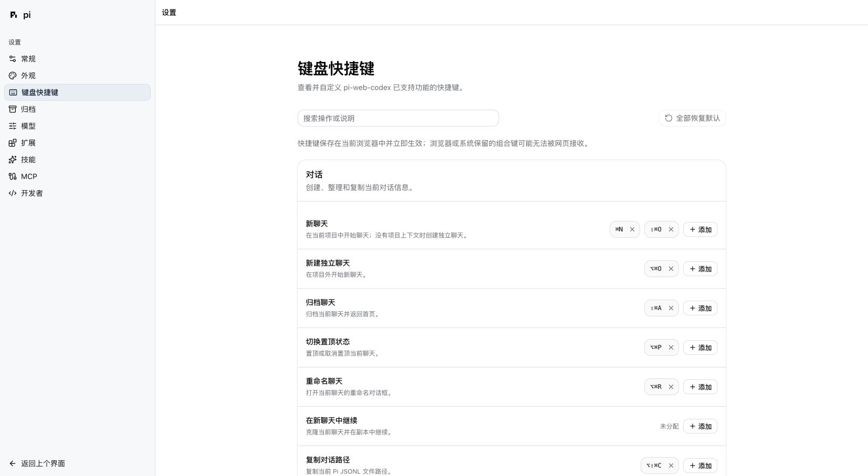This screenshot has height=476, width=868.
Task: Open 外观 appearance settings
Action: point(77,76)
